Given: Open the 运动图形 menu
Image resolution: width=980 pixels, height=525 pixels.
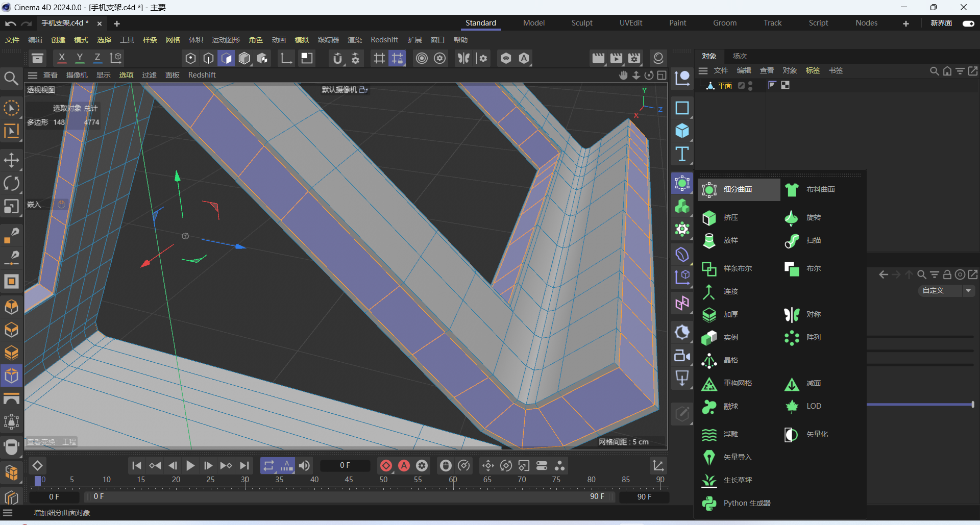Looking at the screenshot, I should click(x=226, y=40).
